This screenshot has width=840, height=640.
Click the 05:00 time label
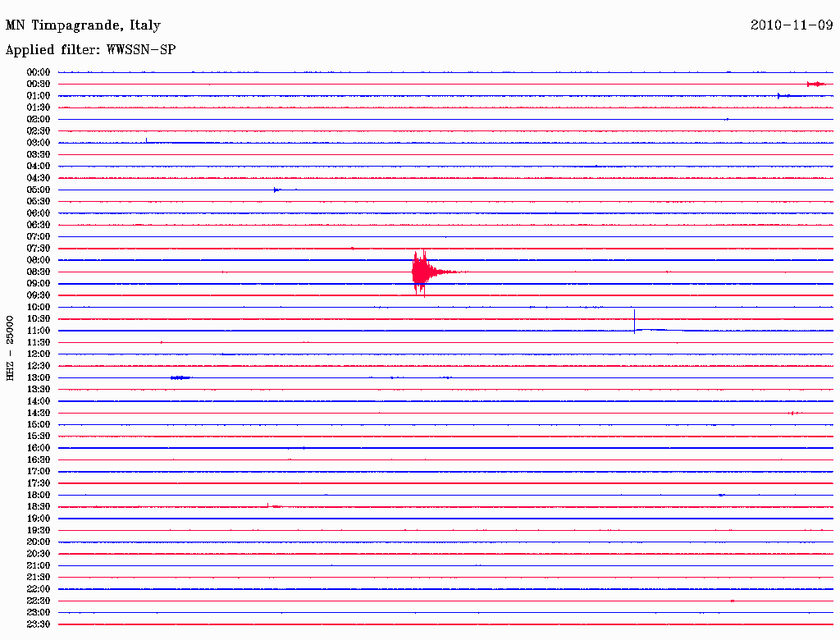click(x=39, y=190)
